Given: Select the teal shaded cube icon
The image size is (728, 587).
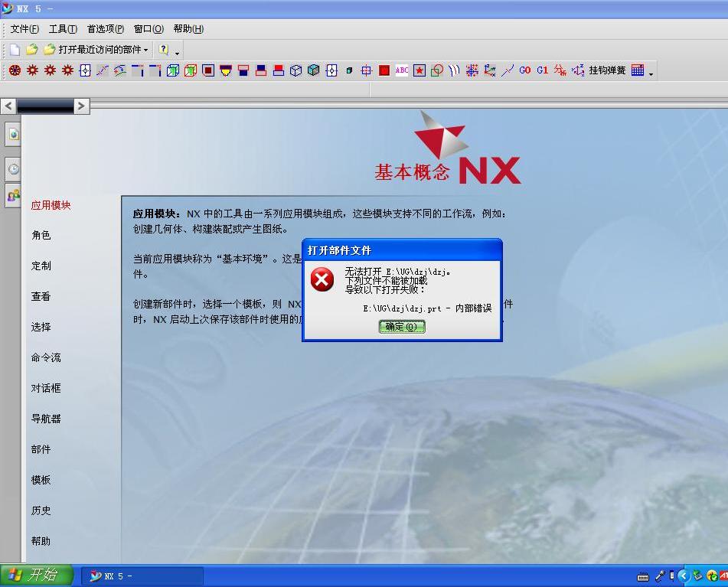Looking at the screenshot, I should click(x=313, y=70).
